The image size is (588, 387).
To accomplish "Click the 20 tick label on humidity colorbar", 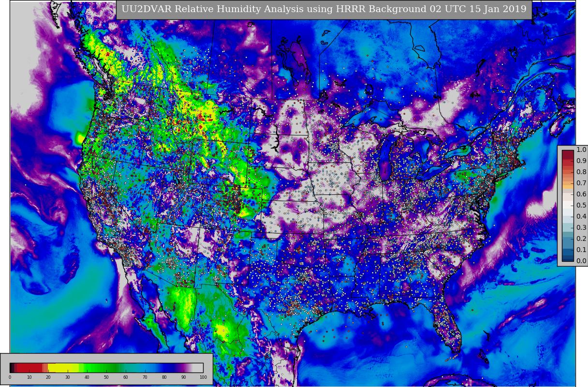I will [48, 377].
